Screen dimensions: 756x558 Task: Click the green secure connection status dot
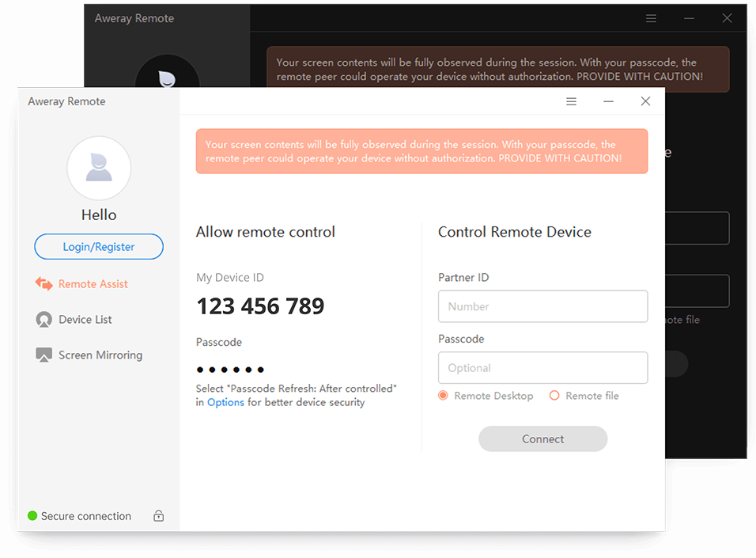(x=32, y=515)
